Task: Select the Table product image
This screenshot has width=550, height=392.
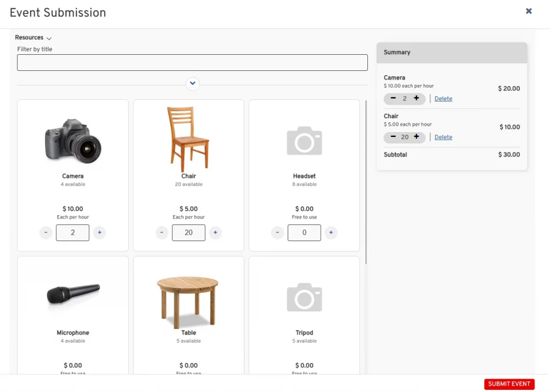Action: coord(187,302)
